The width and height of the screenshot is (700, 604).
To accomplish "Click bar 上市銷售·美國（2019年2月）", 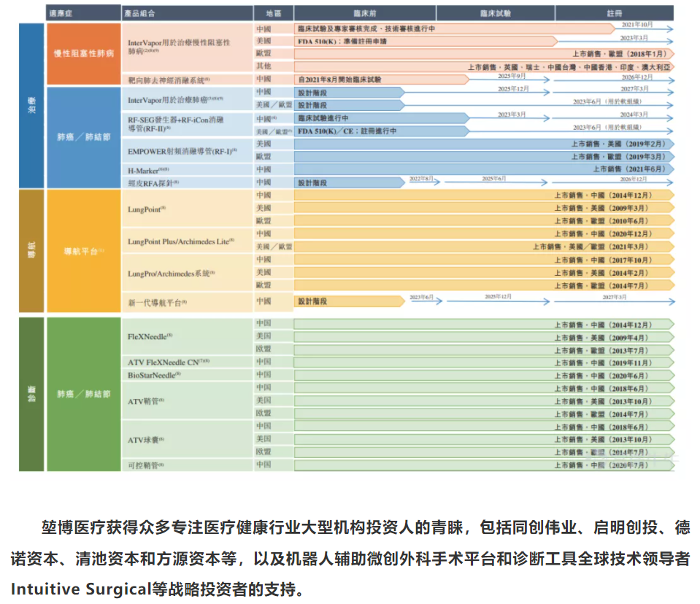I will (x=484, y=144).
